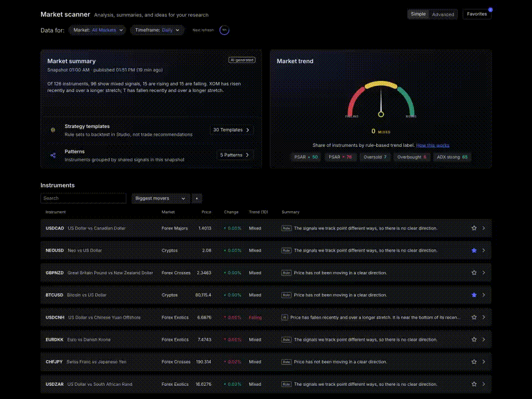This screenshot has height=399, width=532.
Task: Click the Strategy templates sun icon
Action: click(53, 130)
